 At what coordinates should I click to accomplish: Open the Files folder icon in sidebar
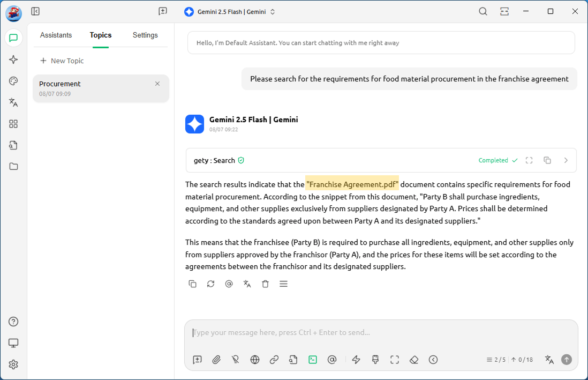[13, 166]
